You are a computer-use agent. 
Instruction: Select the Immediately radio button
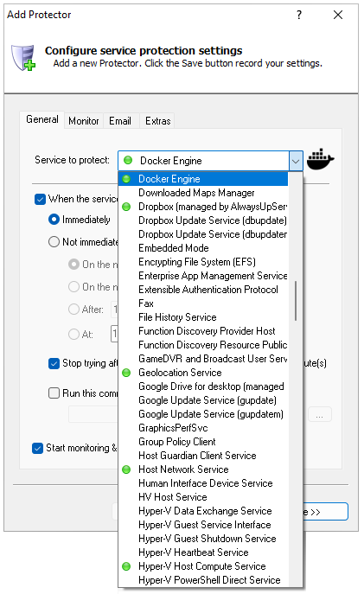[x=54, y=220]
